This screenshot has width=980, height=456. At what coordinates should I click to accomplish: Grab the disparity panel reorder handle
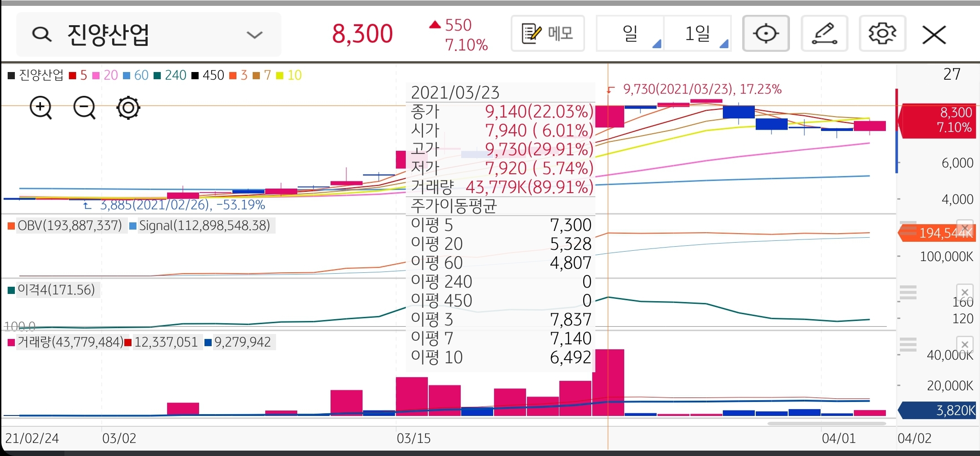(x=908, y=293)
